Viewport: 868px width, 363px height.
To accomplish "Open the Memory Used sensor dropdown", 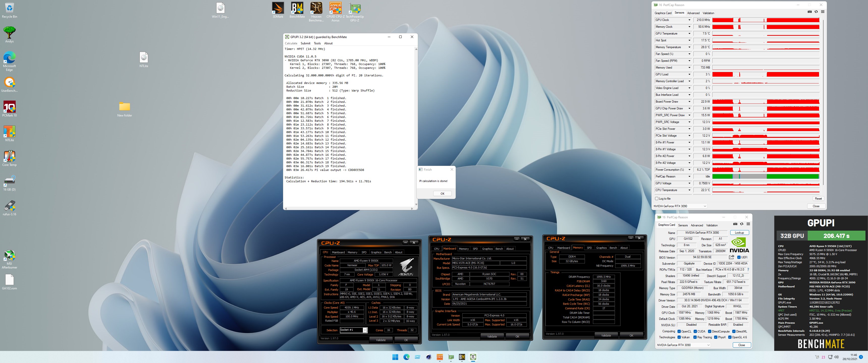I will (x=689, y=68).
